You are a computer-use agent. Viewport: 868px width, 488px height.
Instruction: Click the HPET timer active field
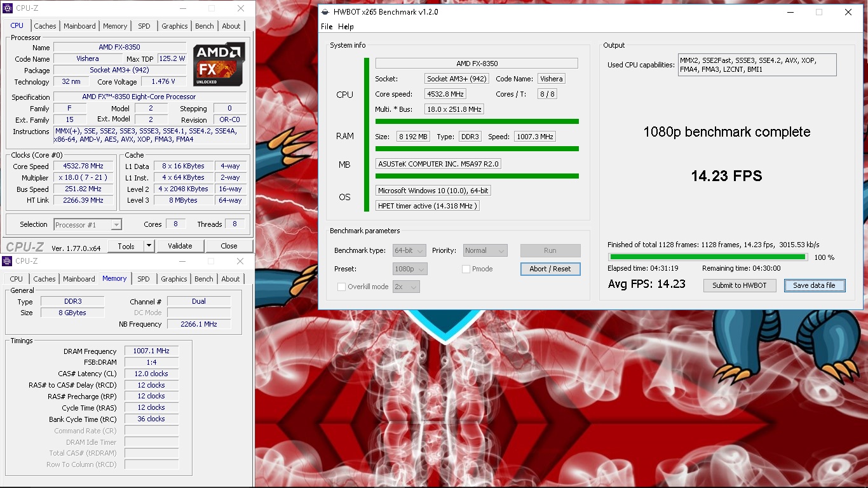[x=427, y=206]
